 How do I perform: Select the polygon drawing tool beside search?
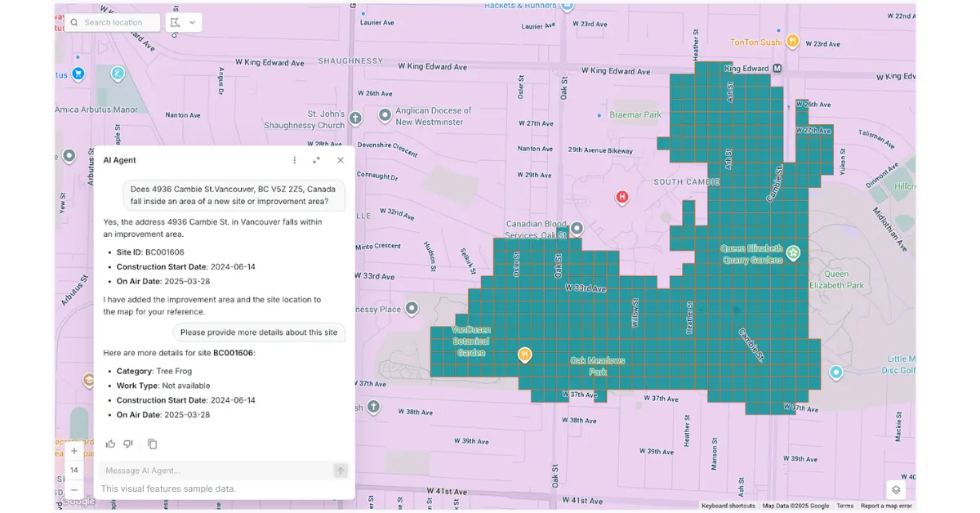coord(178,22)
